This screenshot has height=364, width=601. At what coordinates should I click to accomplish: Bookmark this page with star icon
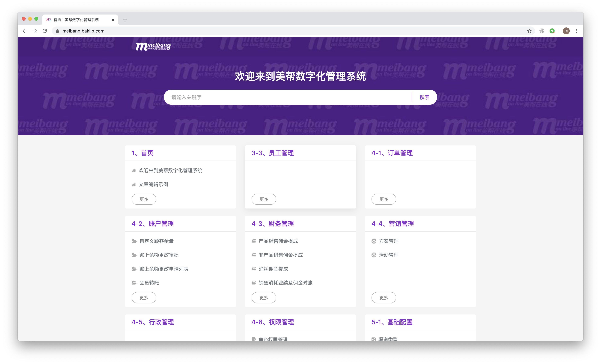tap(529, 31)
